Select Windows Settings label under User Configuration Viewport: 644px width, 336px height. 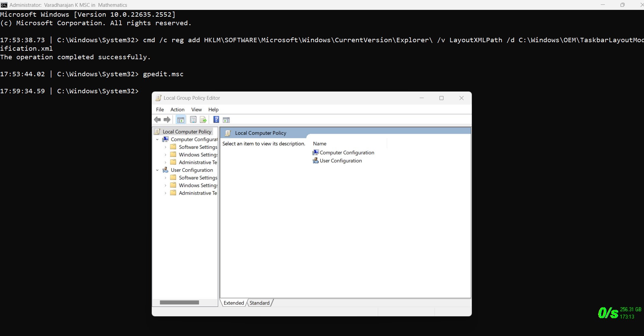point(198,186)
